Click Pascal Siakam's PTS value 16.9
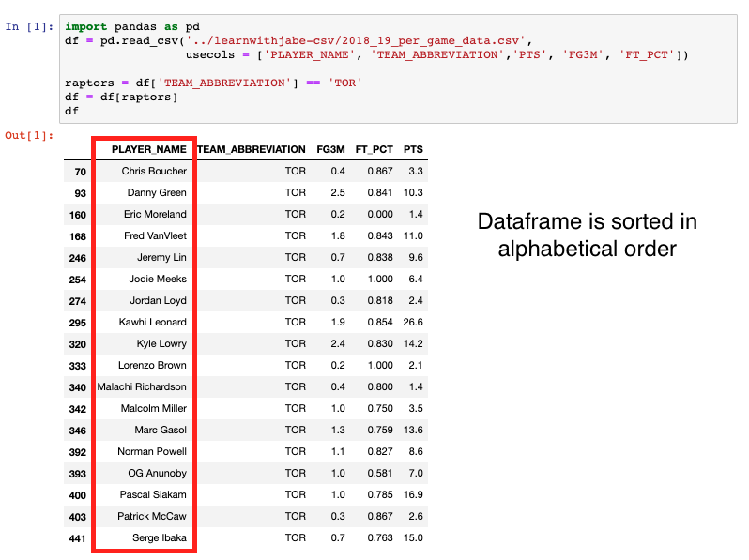This screenshot has height=560, width=749. (413, 494)
